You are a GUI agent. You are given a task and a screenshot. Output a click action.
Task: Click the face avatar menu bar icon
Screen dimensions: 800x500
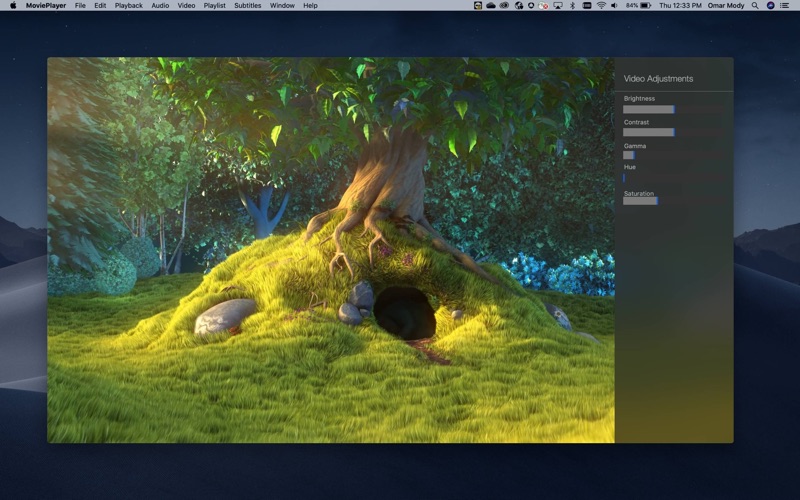(478, 6)
